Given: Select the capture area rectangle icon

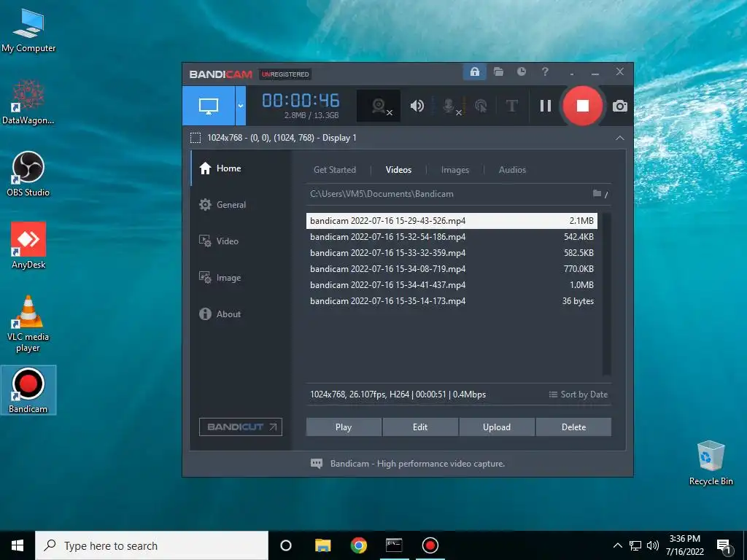Looking at the screenshot, I should coord(196,138).
